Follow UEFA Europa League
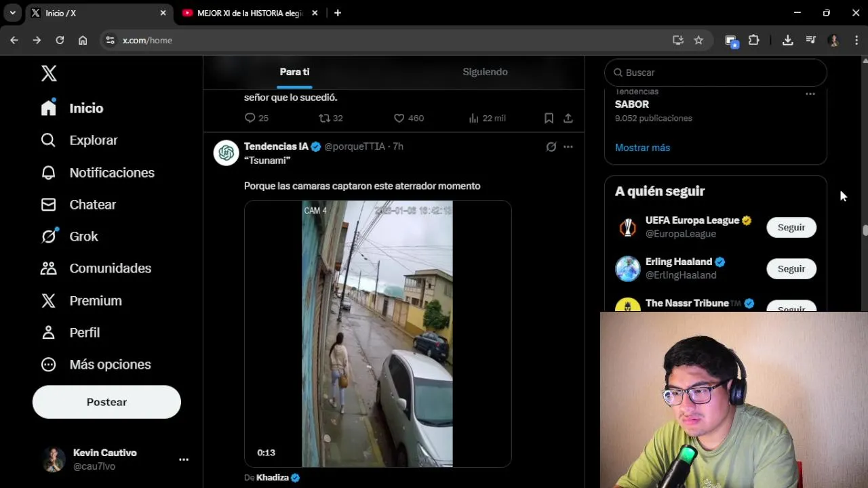868x488 pixels. (791, 228)
